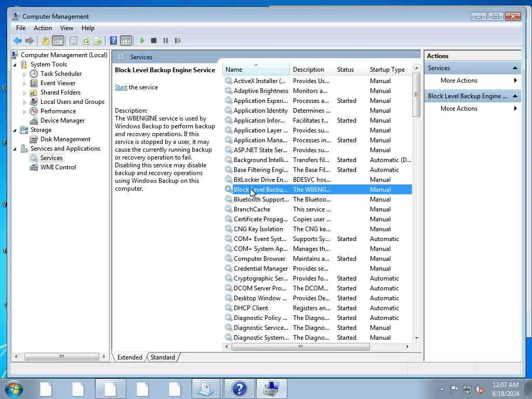The height and width of the screenshot is (399, 532).
Task: Sort by the Description column header
Action: (312, 70)
